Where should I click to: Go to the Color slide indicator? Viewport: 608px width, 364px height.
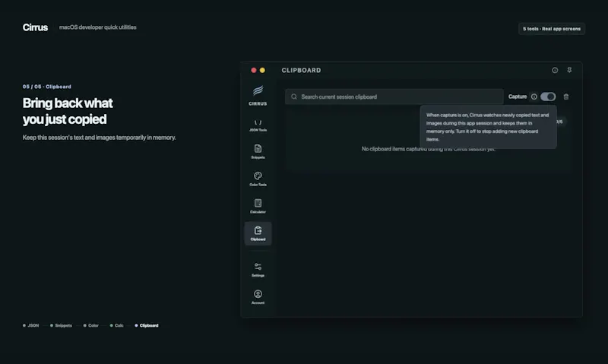[90, 325]
